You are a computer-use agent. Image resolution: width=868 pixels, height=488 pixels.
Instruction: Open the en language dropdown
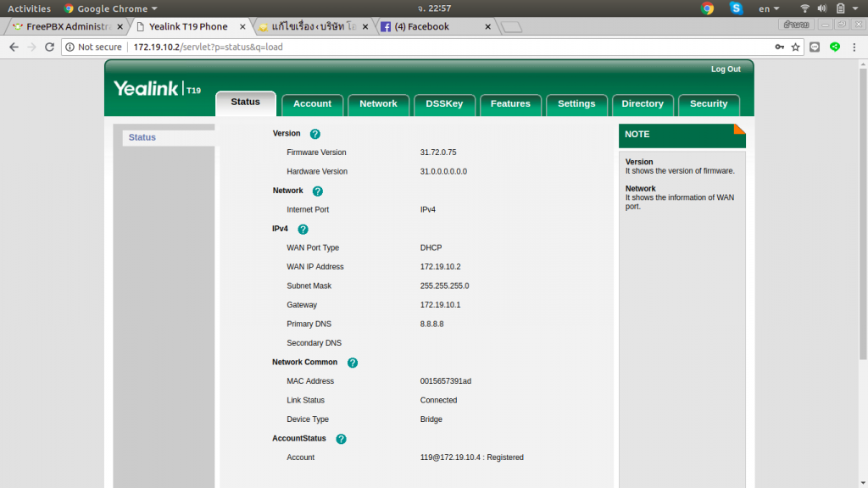click(768, 8)
